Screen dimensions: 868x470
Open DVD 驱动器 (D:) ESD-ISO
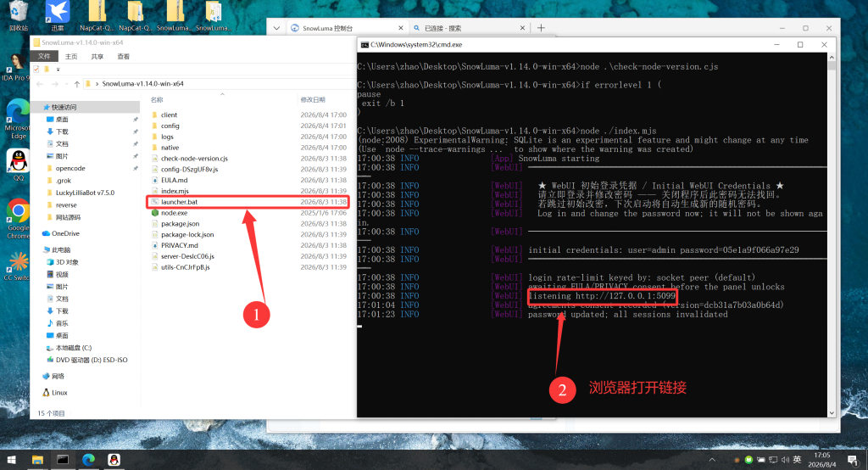tap(92, 361)
